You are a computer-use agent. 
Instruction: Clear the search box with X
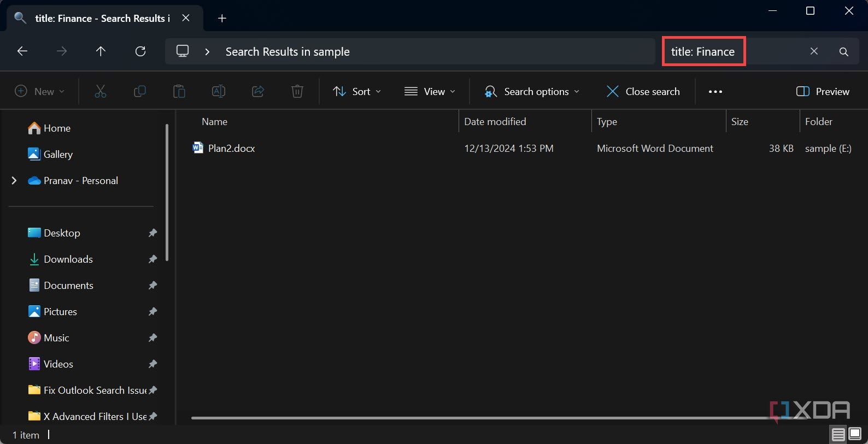pyautogui.click(x=814, y=51)
